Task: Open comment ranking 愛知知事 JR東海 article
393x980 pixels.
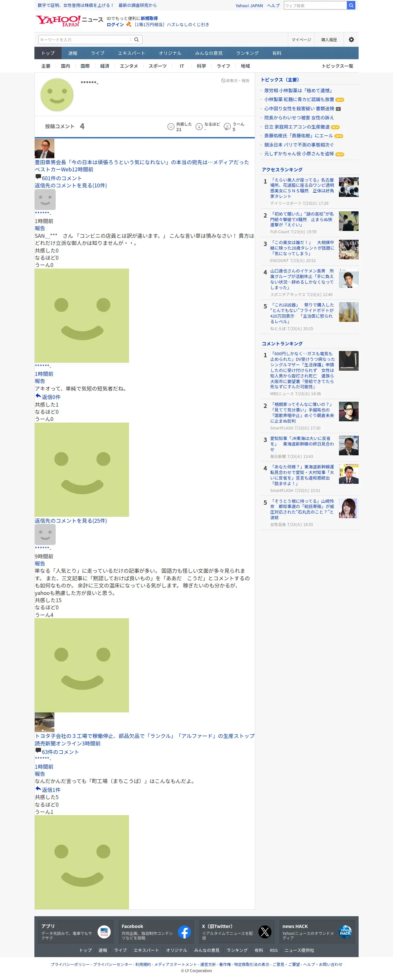Action: pyautogui.click(x=302, y=444)
